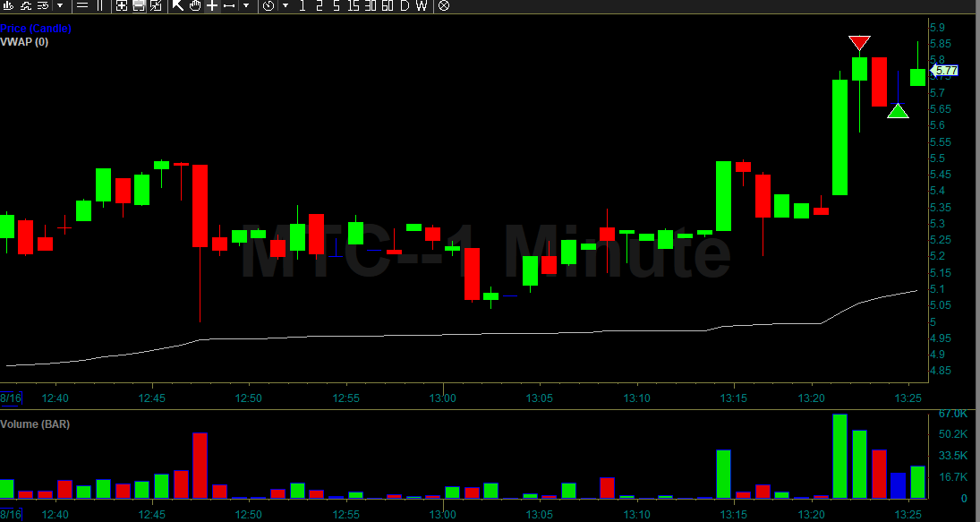This screenshot has height=522, width=980.
Task: Switch to the 30 minute interval
Action: point(370,5)
